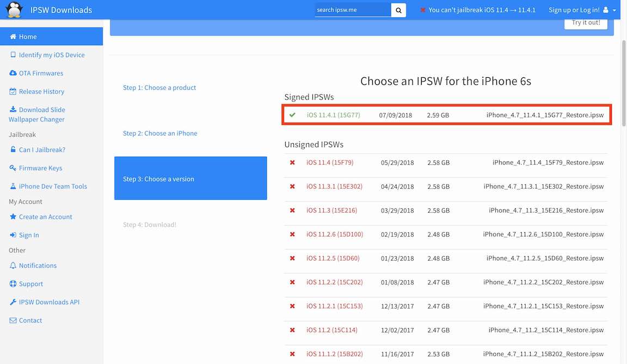Click the Create an Account star icon
Viewport: 627px width, 364px height.
click(x=13, y=217)
